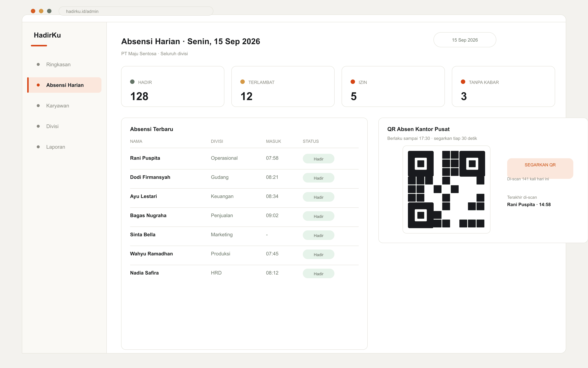
Task: Click Marketing division for Sinta Bella
Action: click(x=222, y=235)
